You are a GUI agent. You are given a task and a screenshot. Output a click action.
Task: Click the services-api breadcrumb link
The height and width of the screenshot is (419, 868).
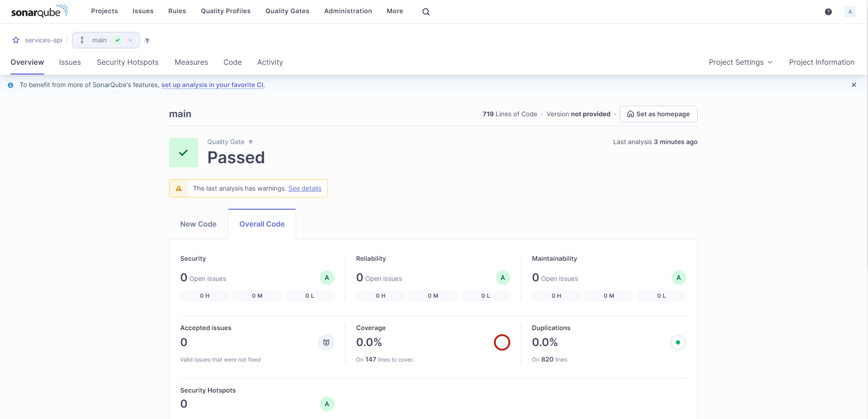[x=44, y=40]
